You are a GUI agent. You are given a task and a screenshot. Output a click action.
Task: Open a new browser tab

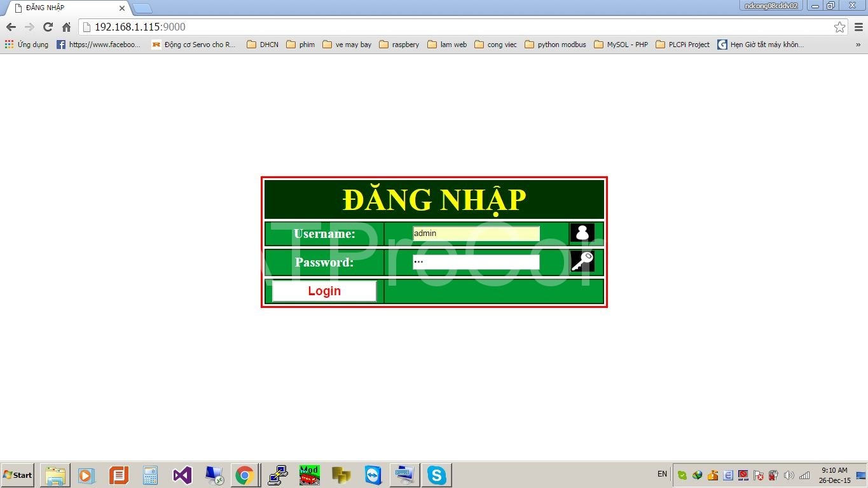click(142, 8)
